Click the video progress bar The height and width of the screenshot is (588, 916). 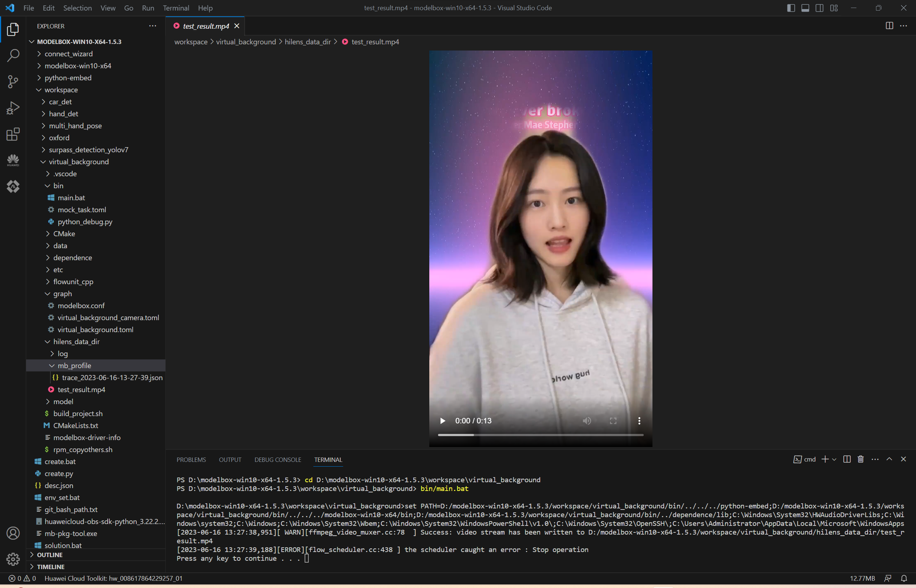540,435
